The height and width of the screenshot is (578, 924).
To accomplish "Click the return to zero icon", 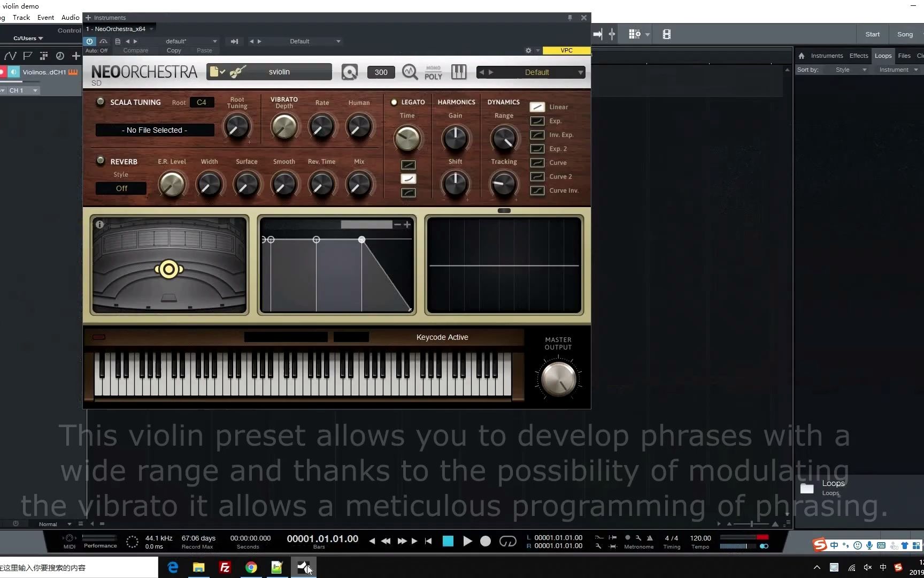I will coord(428,541).
